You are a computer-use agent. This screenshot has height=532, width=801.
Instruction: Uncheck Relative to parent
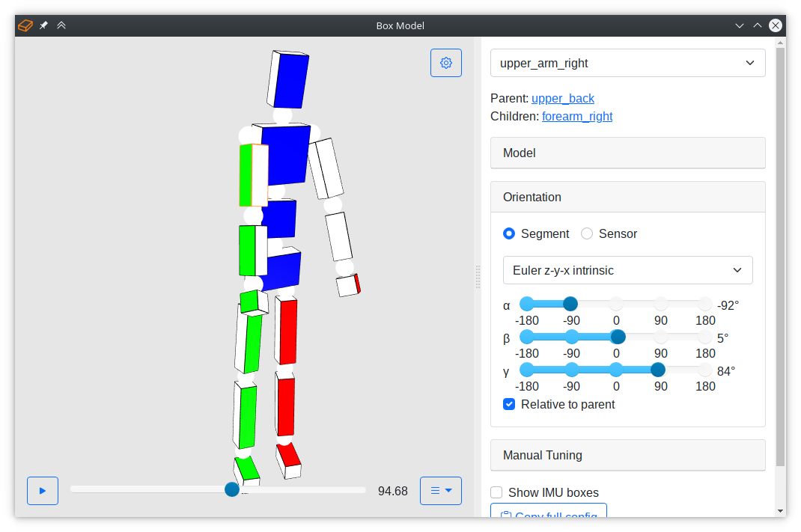click(x=509, y=404)
